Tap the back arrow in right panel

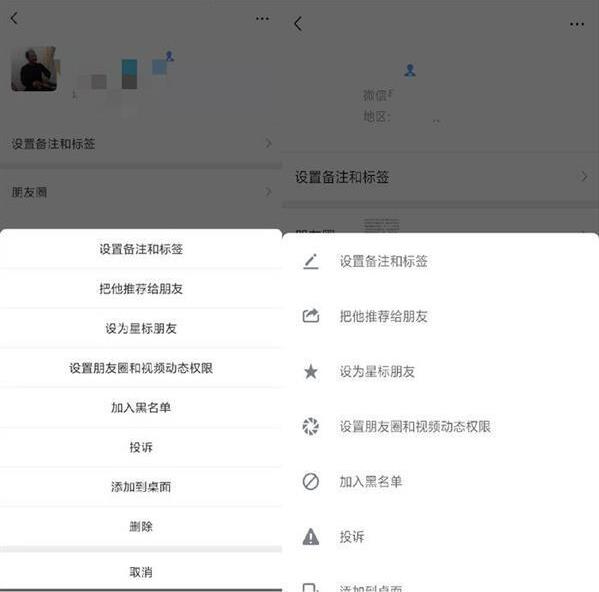pyautogui.click(x=298, y=24)
